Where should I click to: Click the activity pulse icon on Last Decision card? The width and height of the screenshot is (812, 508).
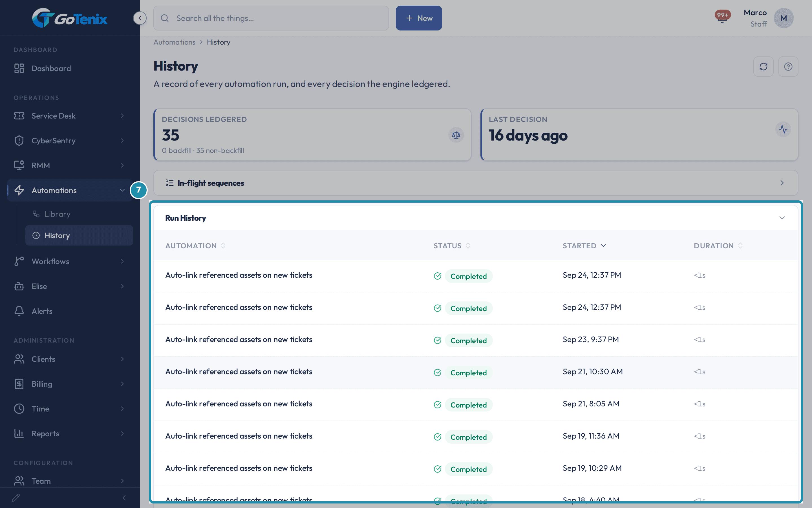(x=783, y=129)
